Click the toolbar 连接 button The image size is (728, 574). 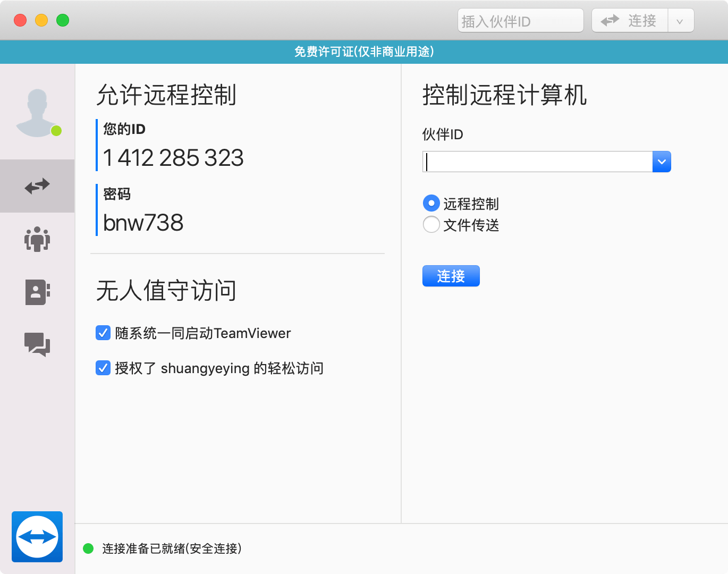tap(630, 21)
